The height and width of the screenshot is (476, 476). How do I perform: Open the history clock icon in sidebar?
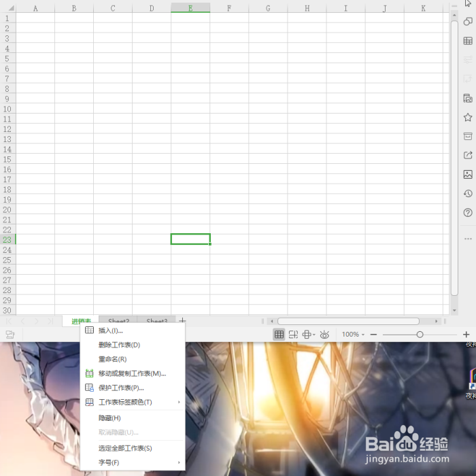tap(468, 193)
